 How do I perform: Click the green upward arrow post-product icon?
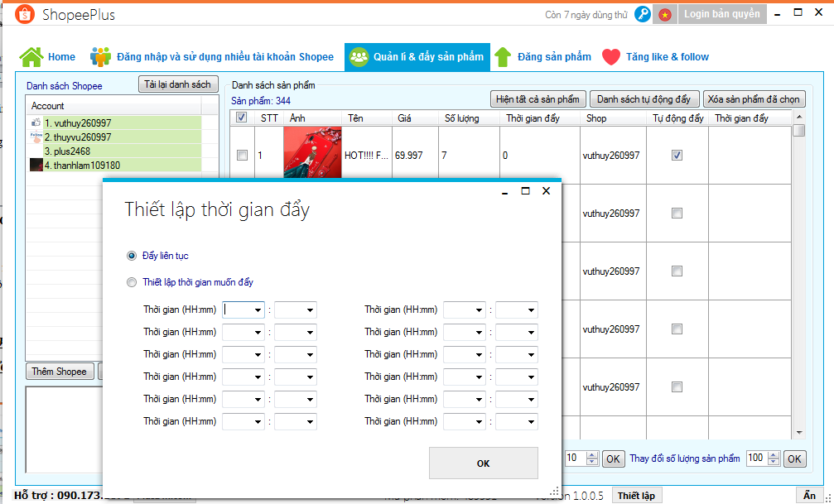pos(502,57)
